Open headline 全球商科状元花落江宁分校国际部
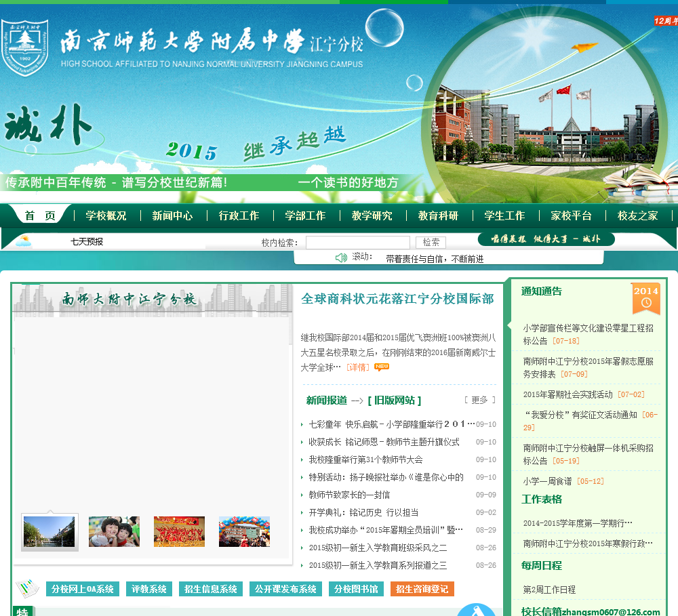 click(397, 299)
